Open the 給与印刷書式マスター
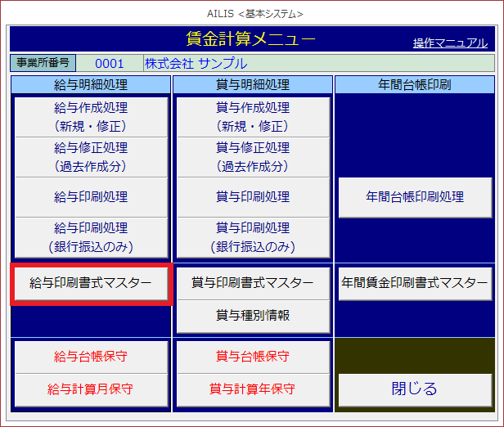The image size is (504, 427). tap(91, 283)
